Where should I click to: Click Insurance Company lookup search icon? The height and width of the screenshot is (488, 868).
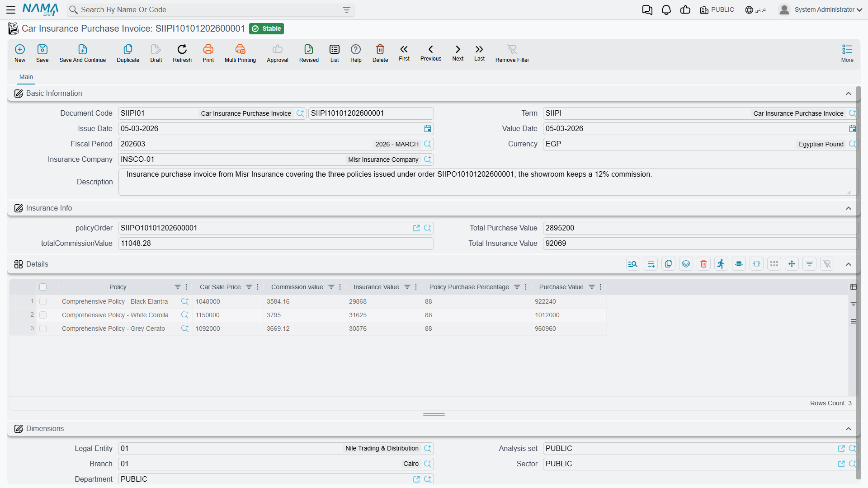[428, 160]
